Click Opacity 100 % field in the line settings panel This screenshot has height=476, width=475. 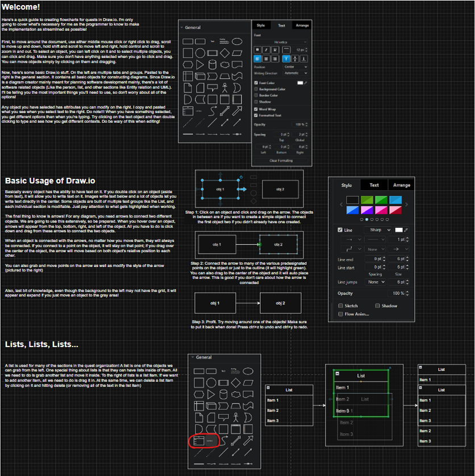coord(399,293)
